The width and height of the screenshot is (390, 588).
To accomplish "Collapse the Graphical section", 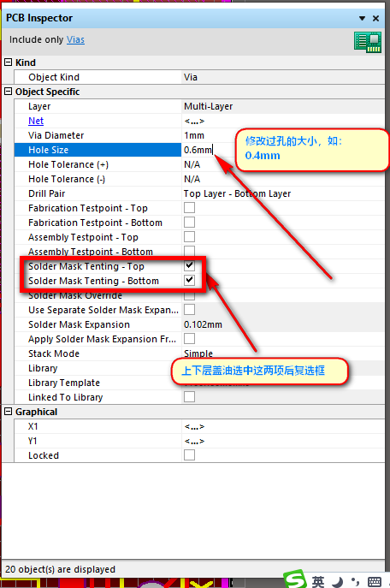I will click(8, 412).
